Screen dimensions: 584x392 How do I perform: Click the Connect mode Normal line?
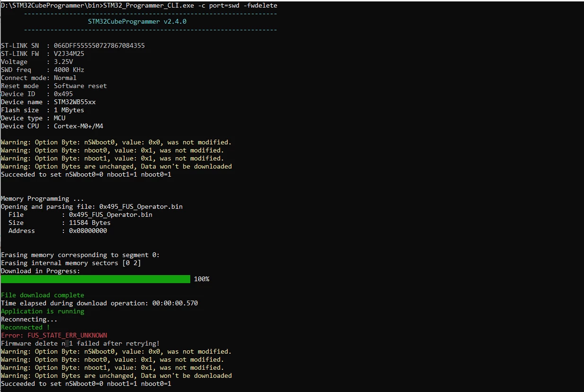click(x=39, y=78)
